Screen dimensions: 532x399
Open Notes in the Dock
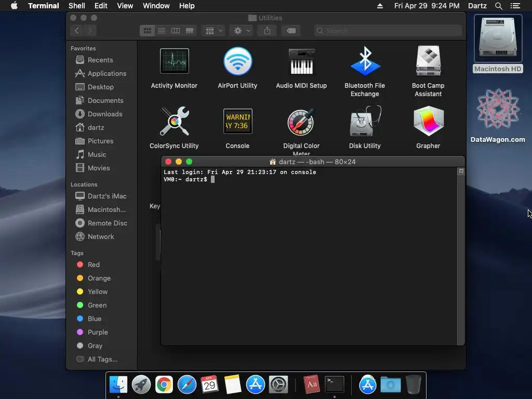(232, 384)
